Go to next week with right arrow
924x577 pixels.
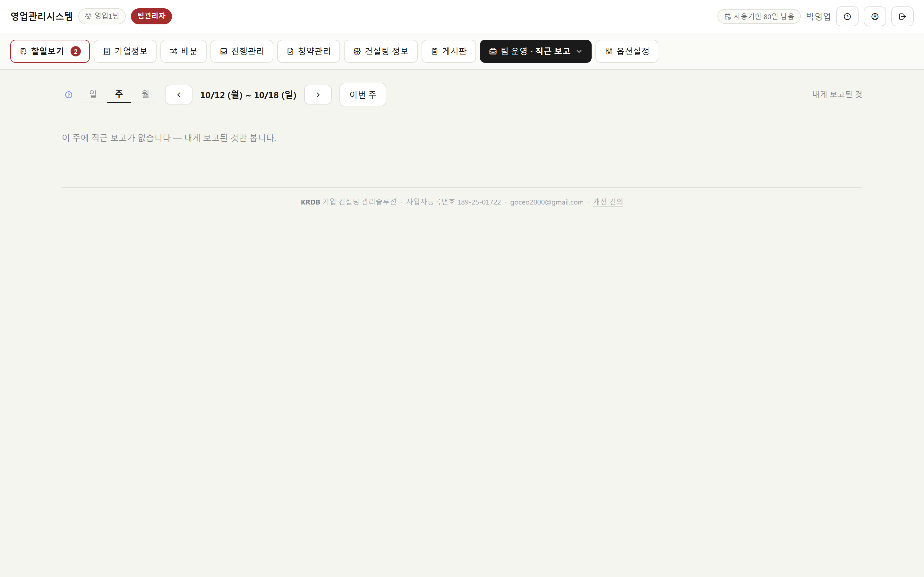pyautogui.click(x=318, y=95)
